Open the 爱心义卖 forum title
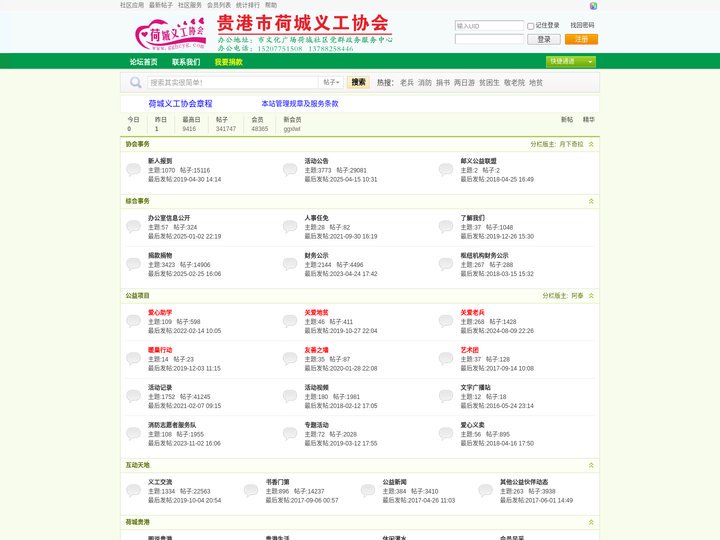 (x=472, y=425)
